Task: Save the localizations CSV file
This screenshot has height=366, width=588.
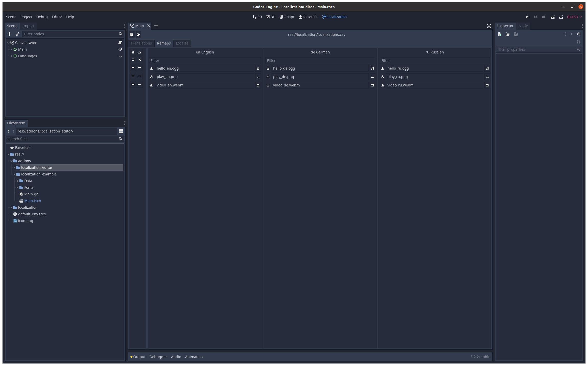Action: click(x=132, y=35)
